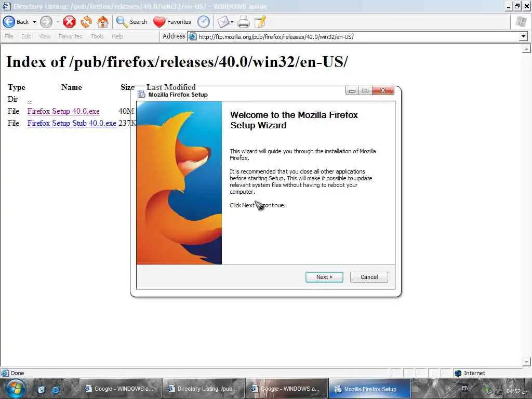The width and height of the screenshot is (532, 399).
Task: Open History with the clock icon
Action: pos(204,22)
